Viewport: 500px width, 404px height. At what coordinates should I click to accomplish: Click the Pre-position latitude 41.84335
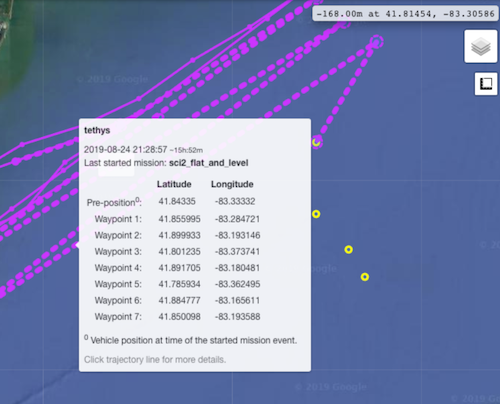(x=177, y=201)
